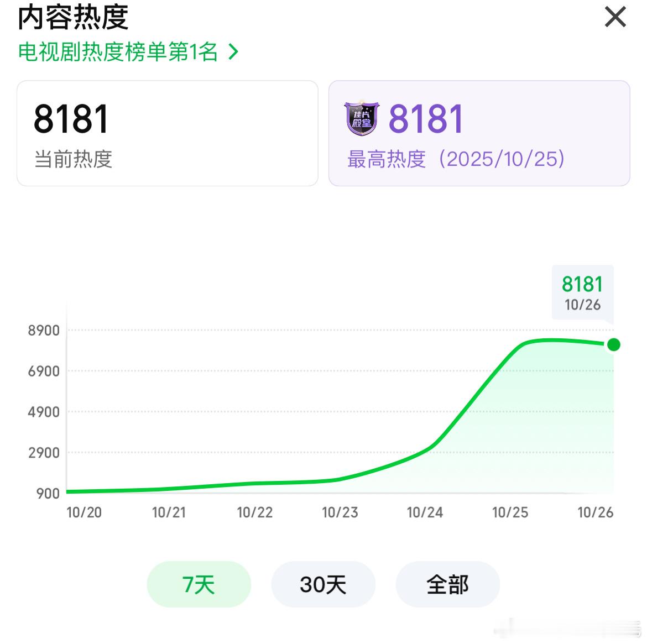Open the 当前热度 8181 card
This screenshot has width=647, height=644.
tap(168, 133)
